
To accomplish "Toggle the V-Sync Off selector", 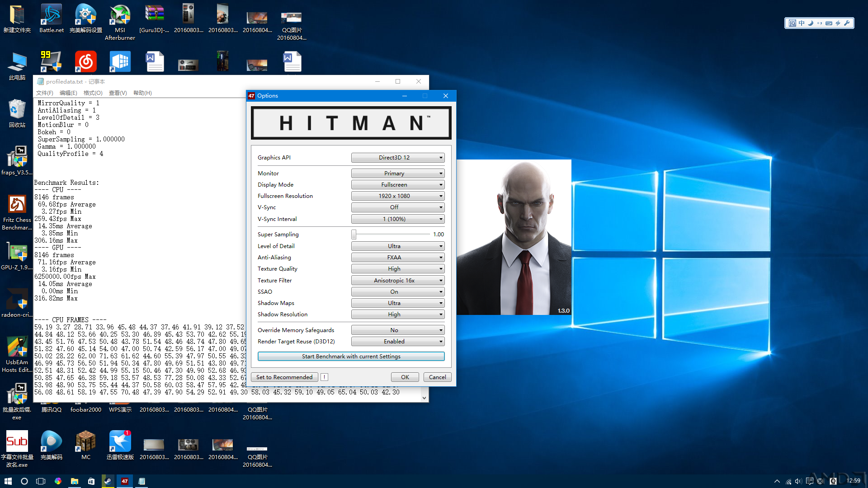I will (x=398, y=207).
